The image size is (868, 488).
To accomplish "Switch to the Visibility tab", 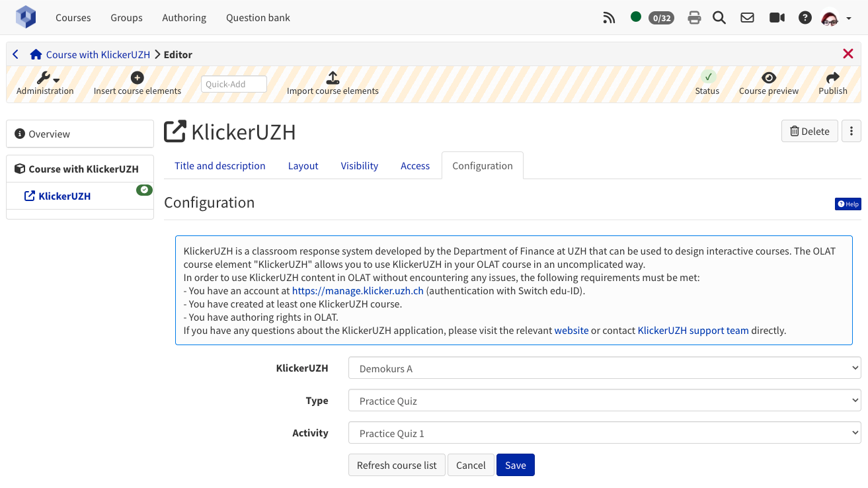I will 359,165.
